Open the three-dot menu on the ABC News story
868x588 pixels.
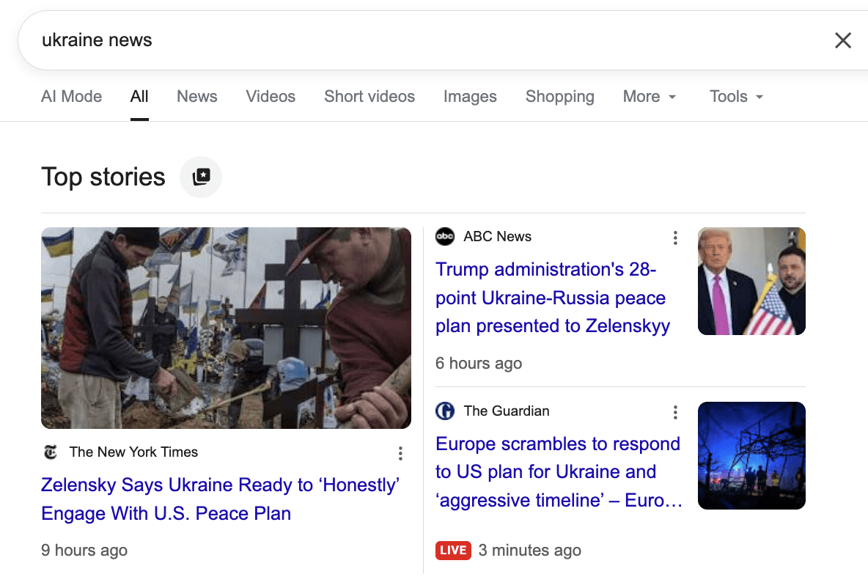click(x=675, y=238)
